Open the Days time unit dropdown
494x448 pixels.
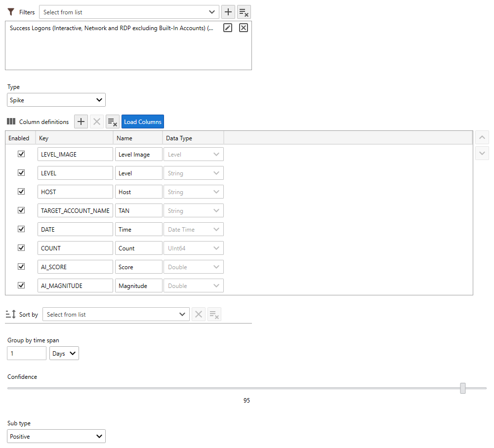[64, 353]
